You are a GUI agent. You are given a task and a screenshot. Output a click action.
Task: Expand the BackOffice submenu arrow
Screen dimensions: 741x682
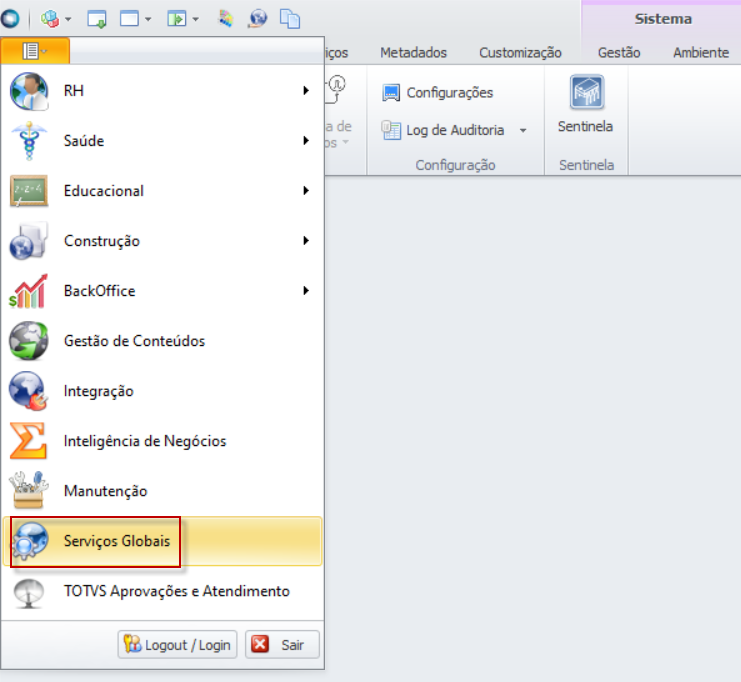coord(306,291)
